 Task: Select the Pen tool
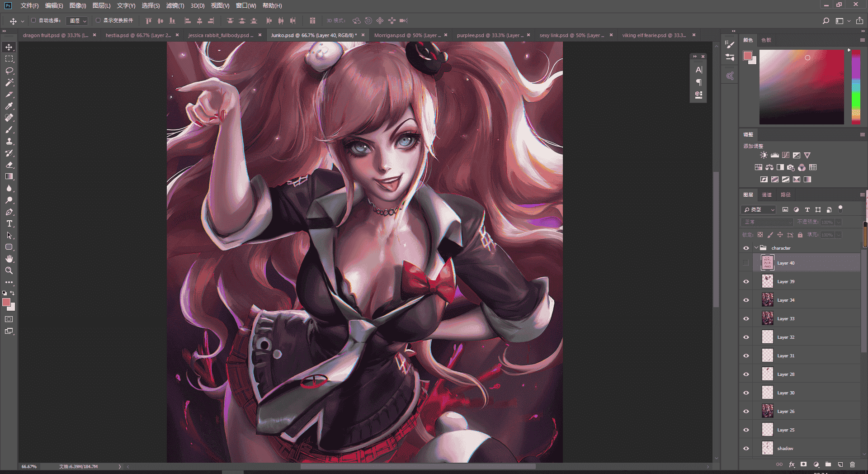pos(9,212)
